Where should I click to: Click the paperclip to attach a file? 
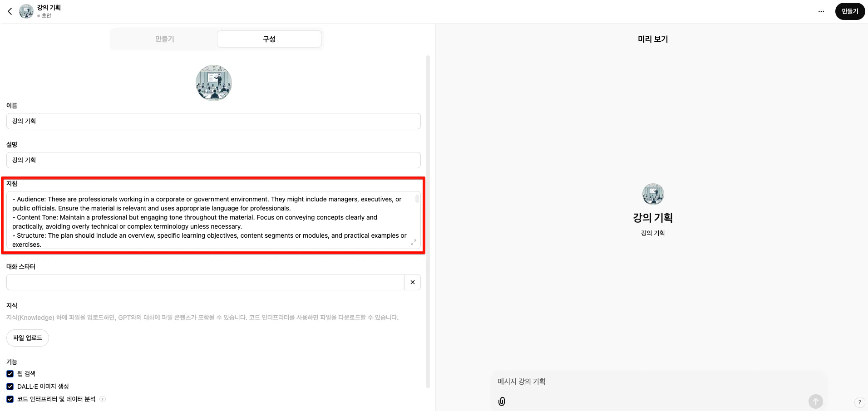[501, 401]
